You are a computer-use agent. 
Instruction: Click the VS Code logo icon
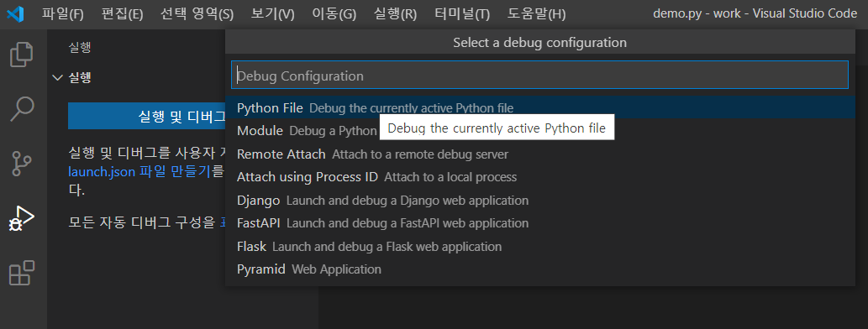(15, 14)
